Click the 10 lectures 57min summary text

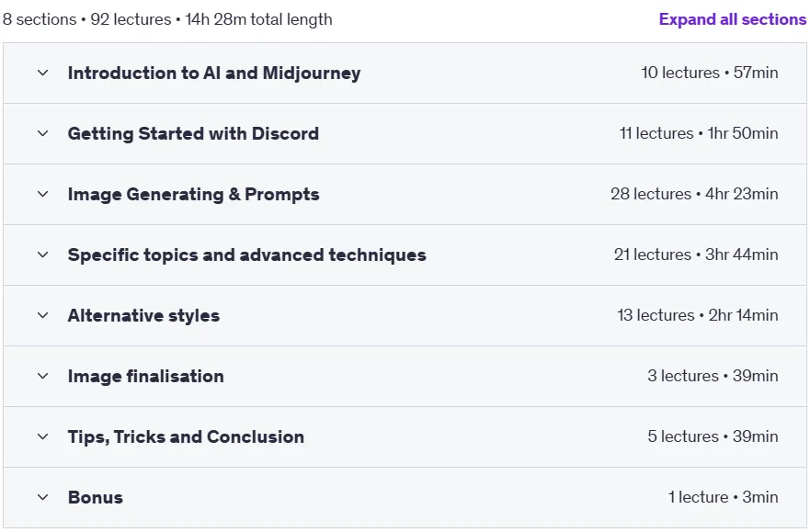tap(710, 73)
